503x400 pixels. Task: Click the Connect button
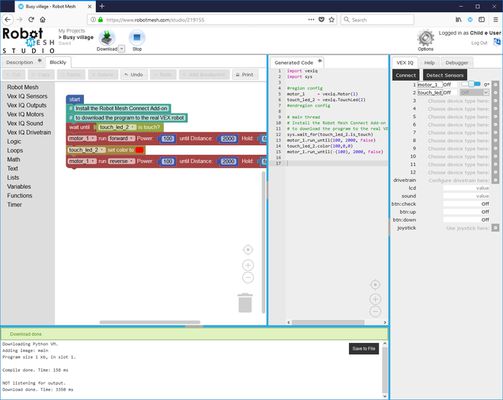406,75
